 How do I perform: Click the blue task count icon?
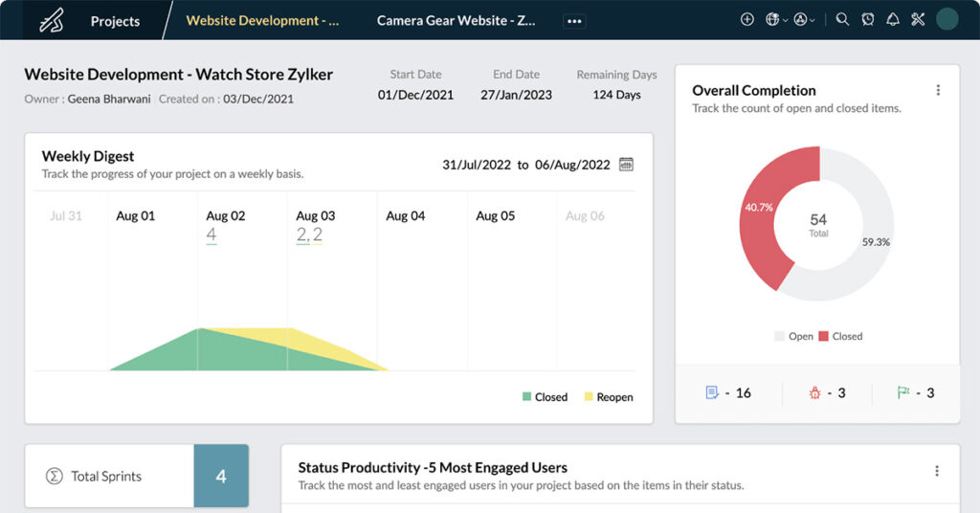[711, 392]
